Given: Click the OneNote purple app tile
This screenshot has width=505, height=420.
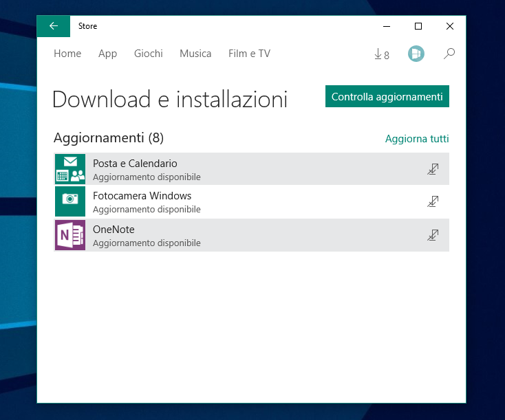Looking at the screenshot, I should pos(70,235).
